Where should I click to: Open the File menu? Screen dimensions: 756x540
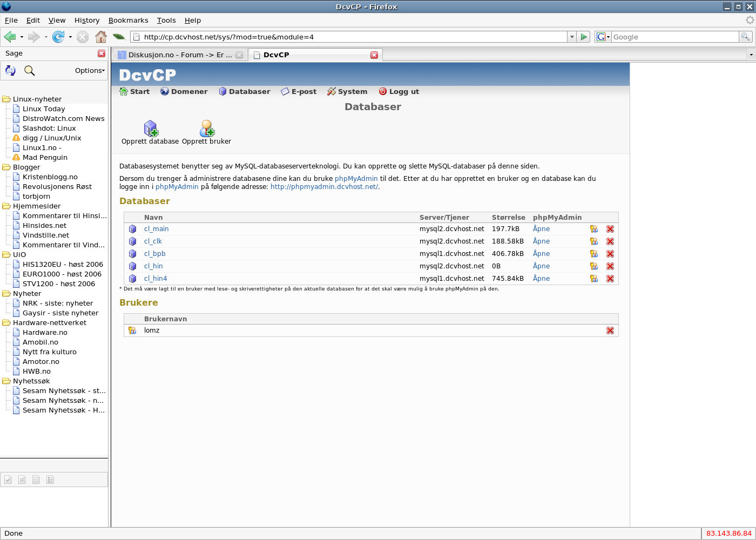(11, 21)
